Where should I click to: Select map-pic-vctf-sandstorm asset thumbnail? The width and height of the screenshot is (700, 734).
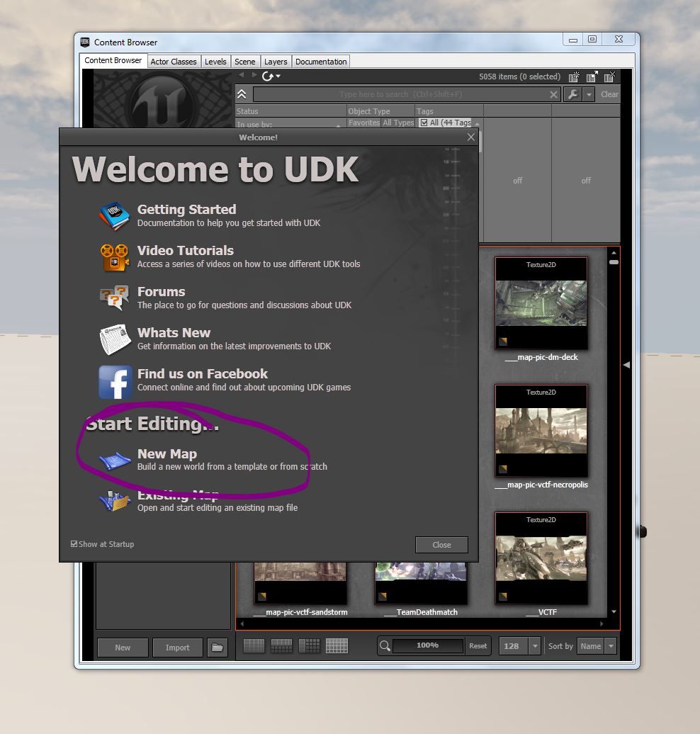click(300, 583)
